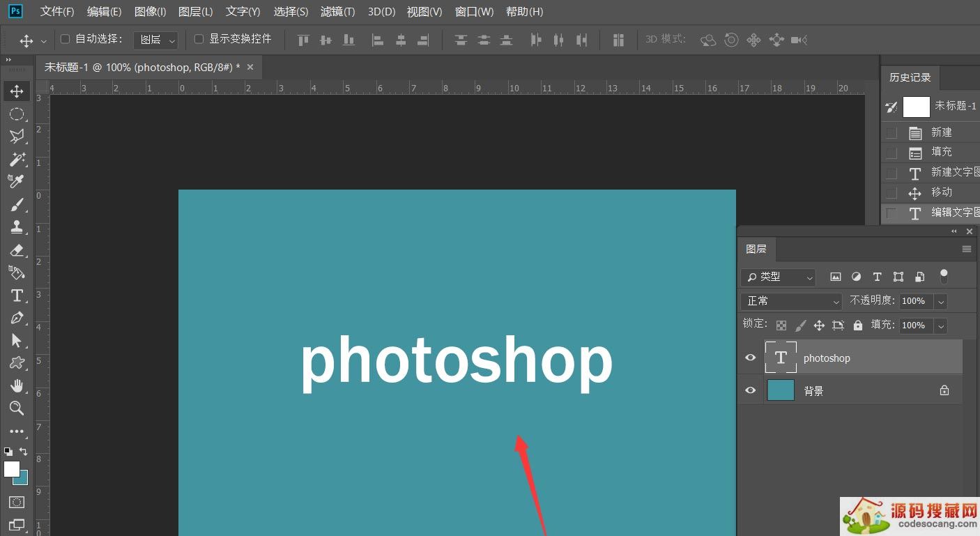The width and height of the screenshot is (980, 536).
Task: Align bottom edges in options bar
Action: pyautogui.click(x=349, y=40)
